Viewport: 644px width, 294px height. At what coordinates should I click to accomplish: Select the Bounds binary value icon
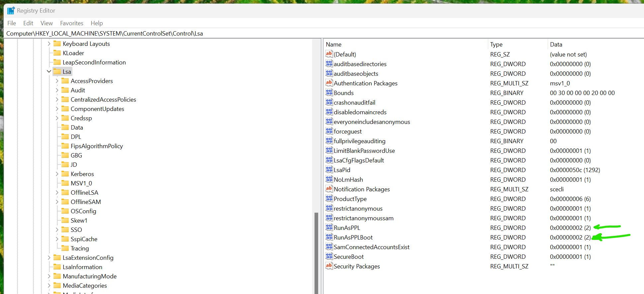point(329,93)
